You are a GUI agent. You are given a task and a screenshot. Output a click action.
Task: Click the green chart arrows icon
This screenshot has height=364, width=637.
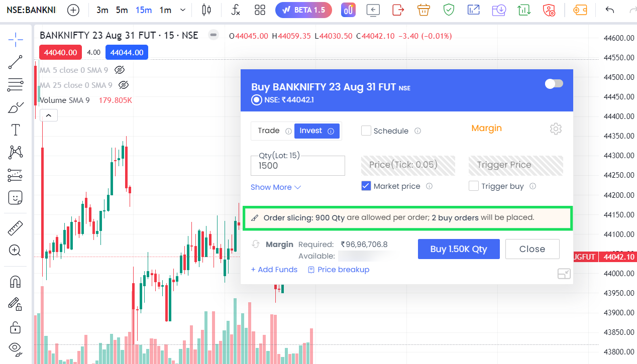[524, 10]
